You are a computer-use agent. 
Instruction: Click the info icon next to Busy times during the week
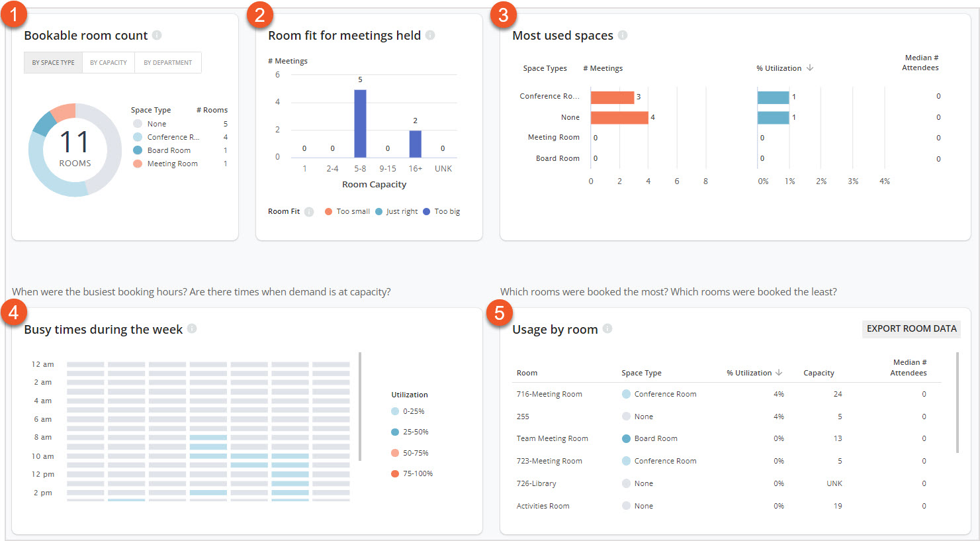(x=192, y=329)
